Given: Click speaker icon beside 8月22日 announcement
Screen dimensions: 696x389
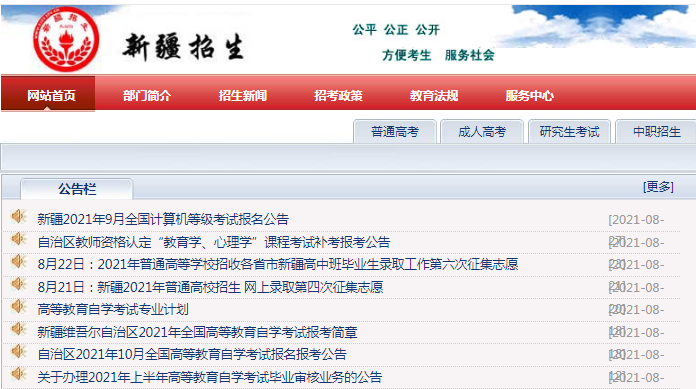Looking at the screenshot, I should point(19,262).
